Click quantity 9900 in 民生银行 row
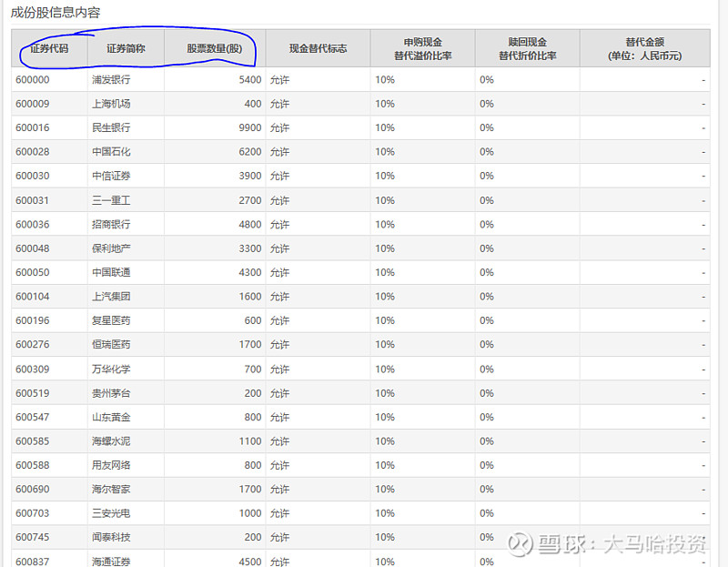The width and height of the screenshot is (728, 567). click(x=250, y=127)
